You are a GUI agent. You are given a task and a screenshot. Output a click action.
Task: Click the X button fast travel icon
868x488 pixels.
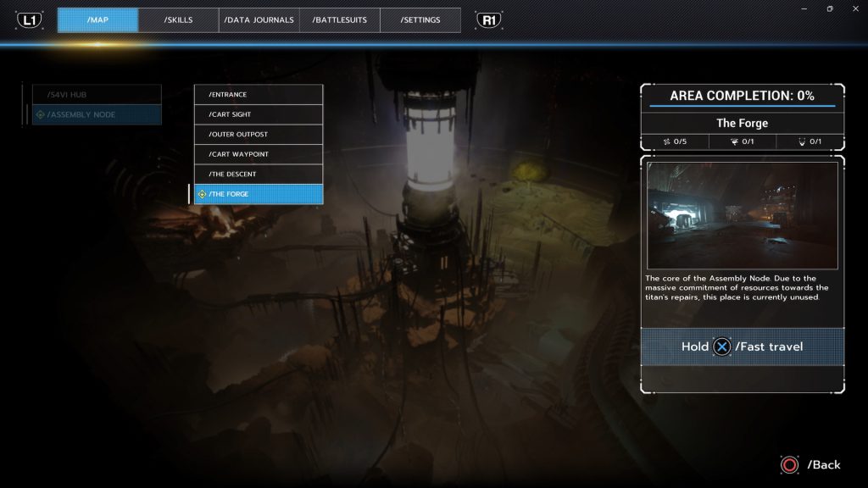721,347
